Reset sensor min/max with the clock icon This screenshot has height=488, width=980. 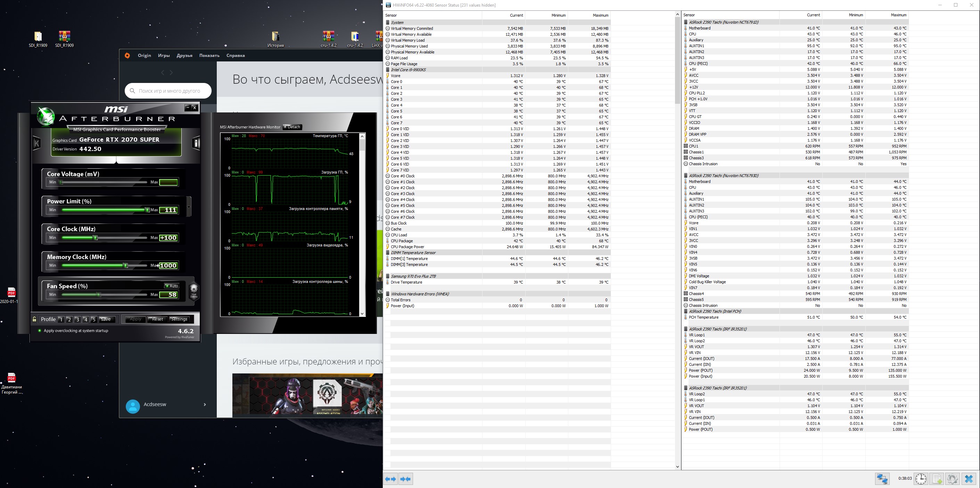(x=921, y=479)
